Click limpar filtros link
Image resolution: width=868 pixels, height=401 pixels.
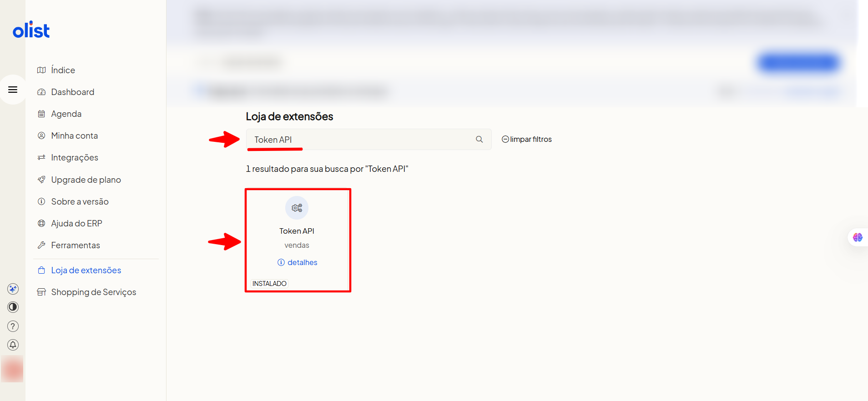(527, 139)
